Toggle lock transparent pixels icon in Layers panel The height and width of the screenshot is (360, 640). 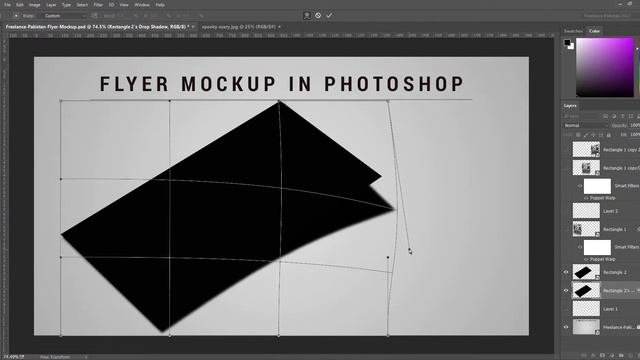(578, 135)
